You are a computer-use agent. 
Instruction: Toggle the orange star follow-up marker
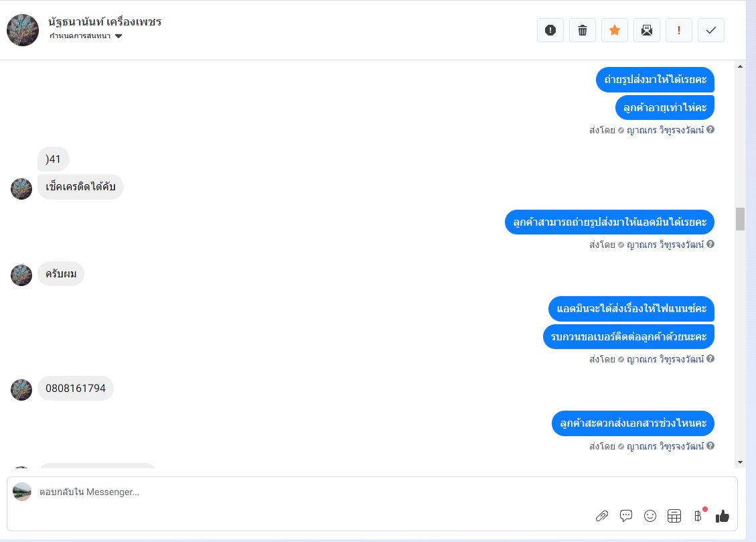tap(615, 30)
